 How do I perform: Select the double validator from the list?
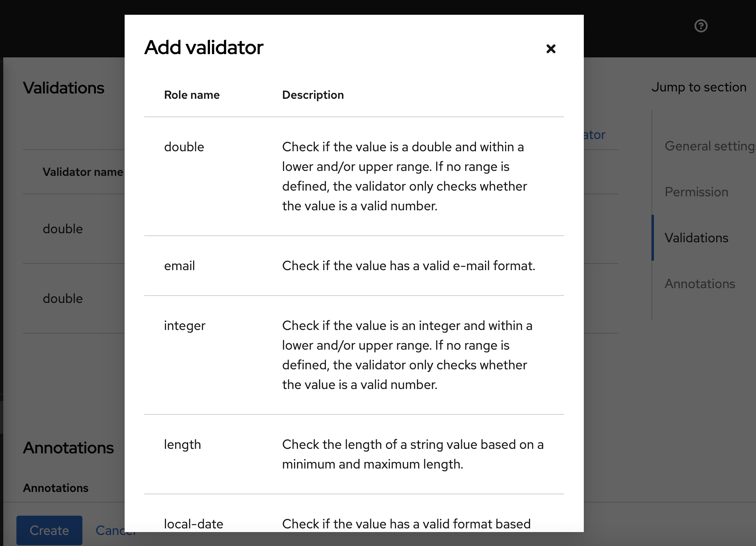[184, 147]
